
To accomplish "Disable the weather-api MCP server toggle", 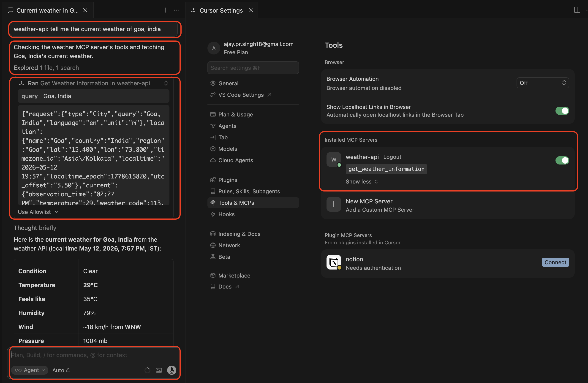I will [x=562, y=160].
